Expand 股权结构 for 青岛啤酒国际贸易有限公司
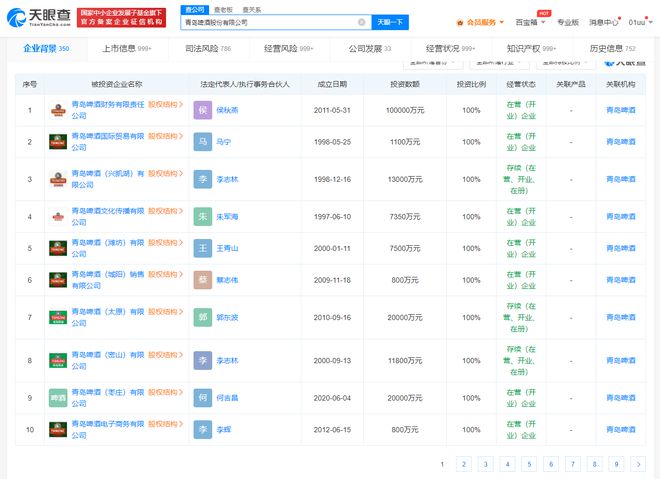The height and width of the screenshot is (479, 660). point(165,136)
